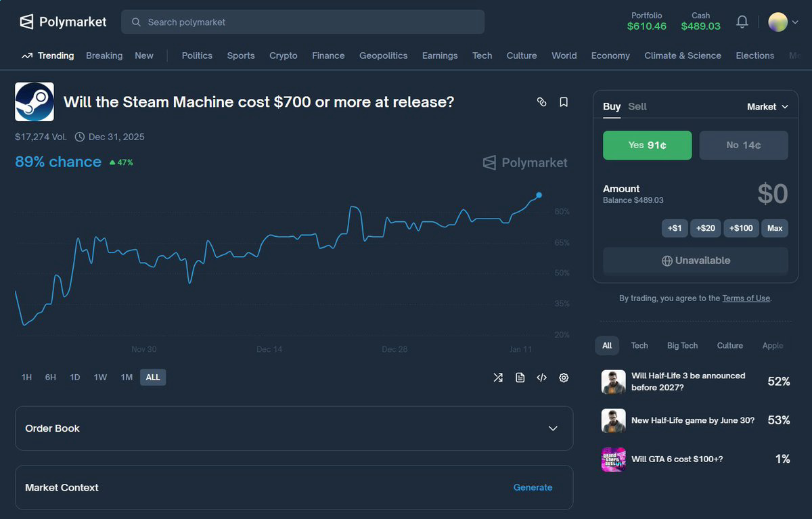The height and width of the screenshot is (519, 812).
Task: Click the Polymarket logo
Action: pos(63,22)
